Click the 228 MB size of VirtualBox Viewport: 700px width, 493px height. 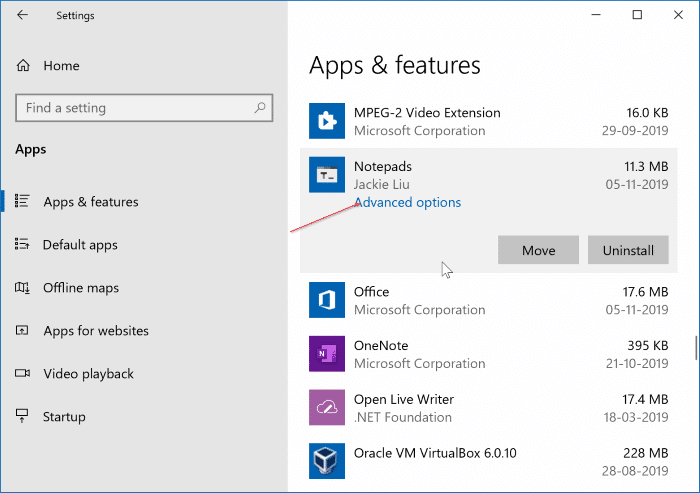pos(646,453)
